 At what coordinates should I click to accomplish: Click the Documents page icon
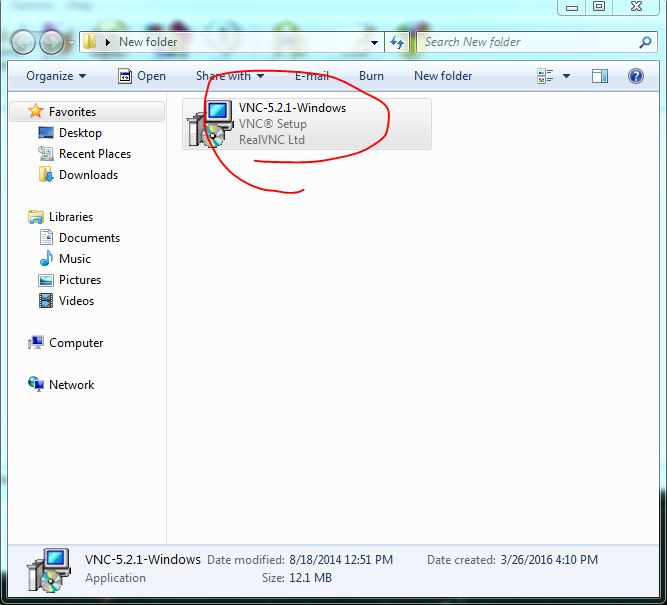coord(46,237)
